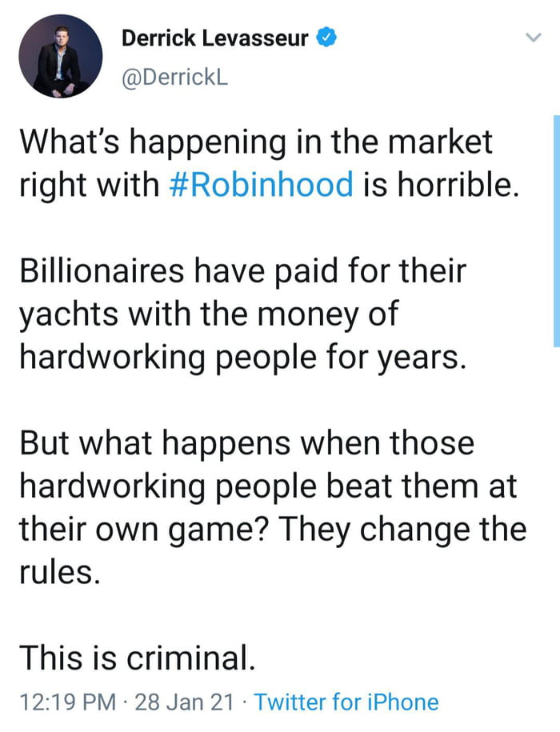
Task: Click the blue scrollbar on right edge
Action: click(556, 230)
